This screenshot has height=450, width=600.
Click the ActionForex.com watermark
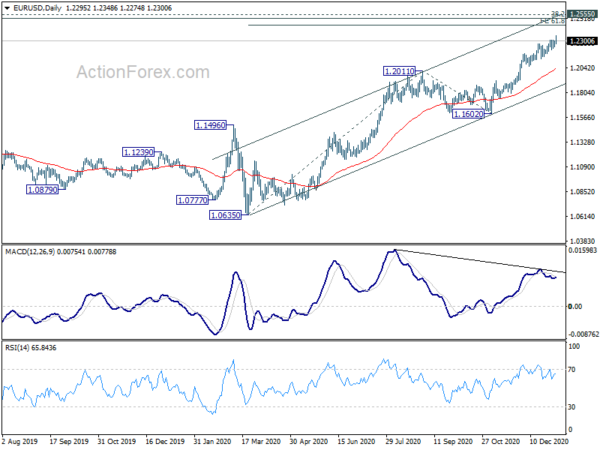(x=143, y=72)
